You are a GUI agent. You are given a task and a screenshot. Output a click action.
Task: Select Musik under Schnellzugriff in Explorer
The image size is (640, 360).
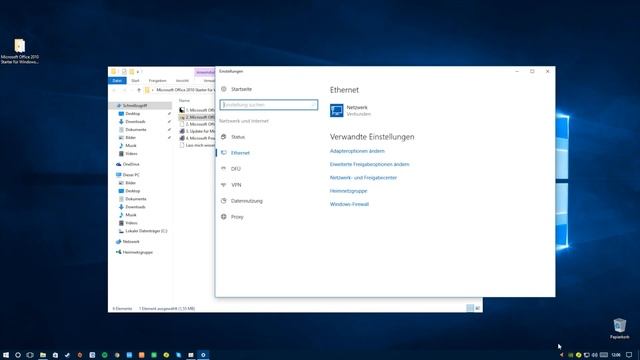[x=131, y=145]
